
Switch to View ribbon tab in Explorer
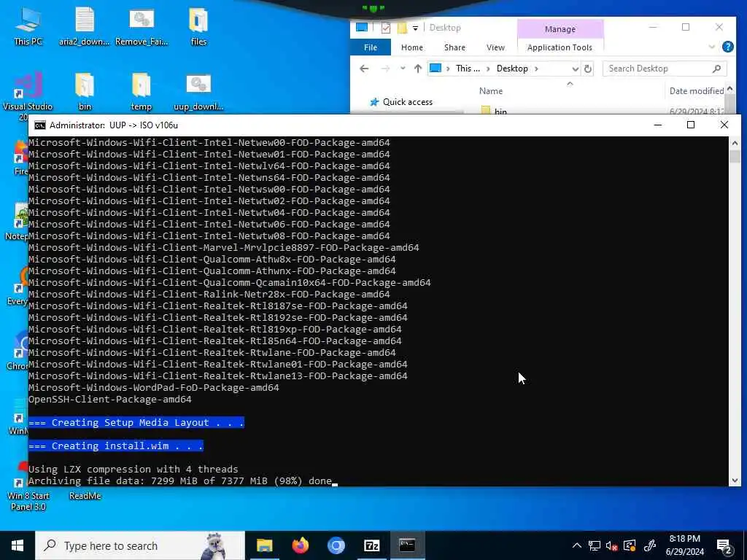(495, 47)
